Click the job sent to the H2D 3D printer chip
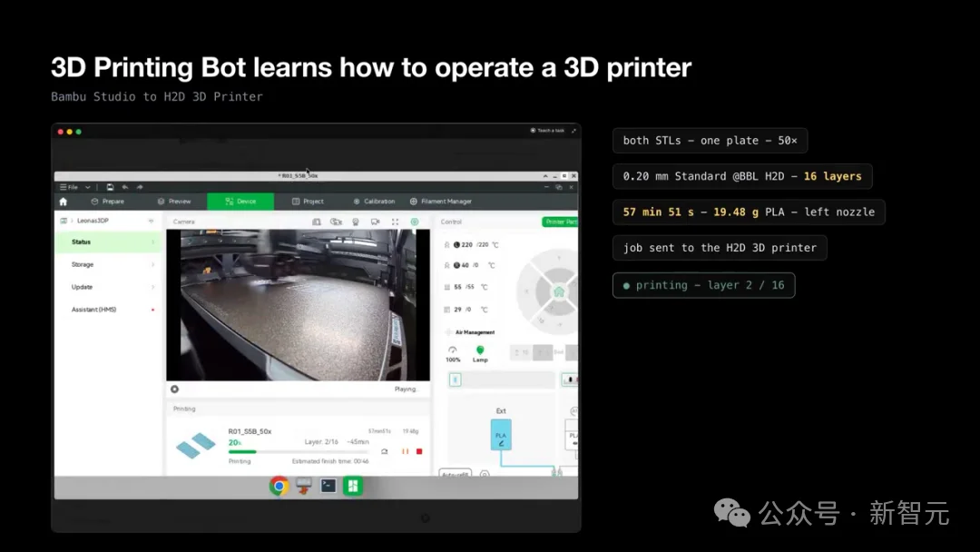Screen dimensions: 980x552 (x=720, y=248)
